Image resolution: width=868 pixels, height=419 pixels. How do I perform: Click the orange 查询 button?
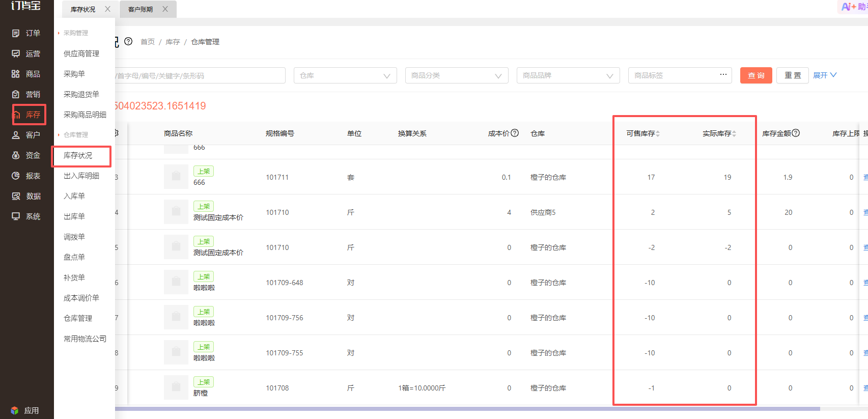click(756, 75)
